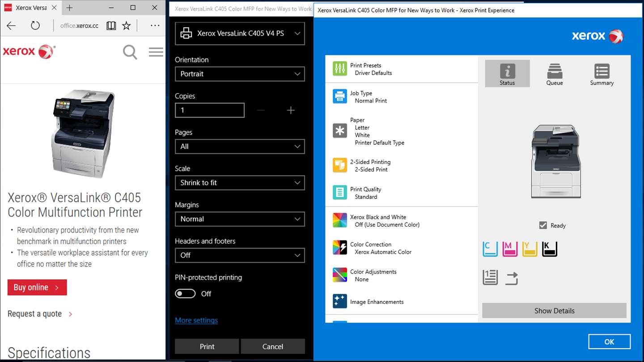The height and width of the screenshot is (362, 644).
Task: Open the Margins dropdown
Action: pyautogui.click(x=240, y=219)
